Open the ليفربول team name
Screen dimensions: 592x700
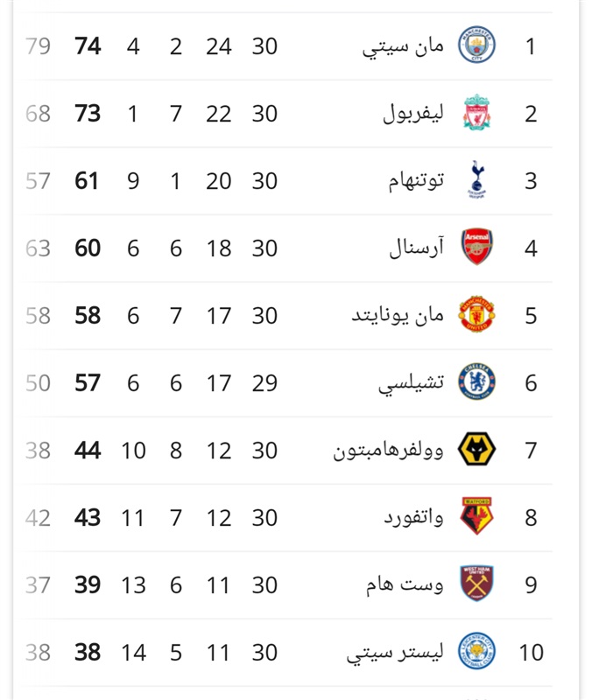click(x=412, y=114)
